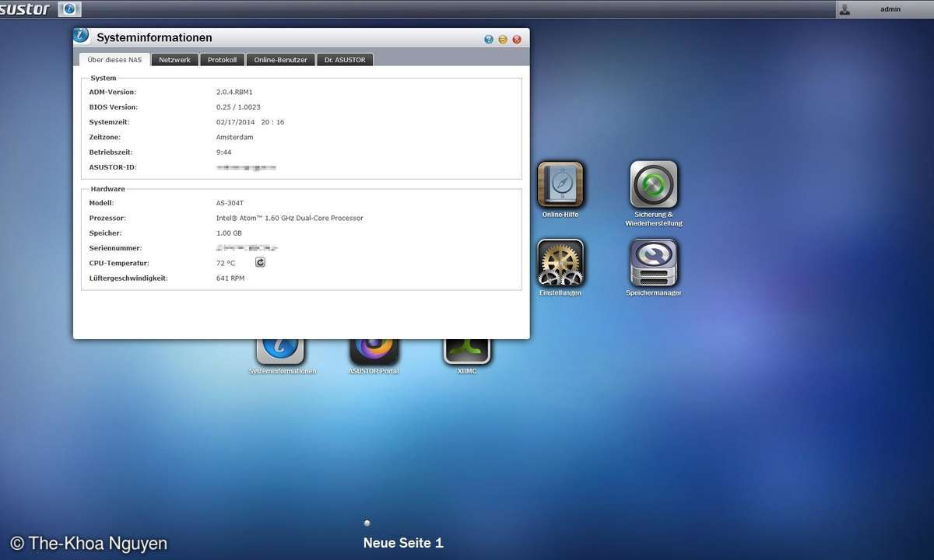Click the blurred ASUSTOR-ID value
The image size is (934, 560).
tap(246, 167)
